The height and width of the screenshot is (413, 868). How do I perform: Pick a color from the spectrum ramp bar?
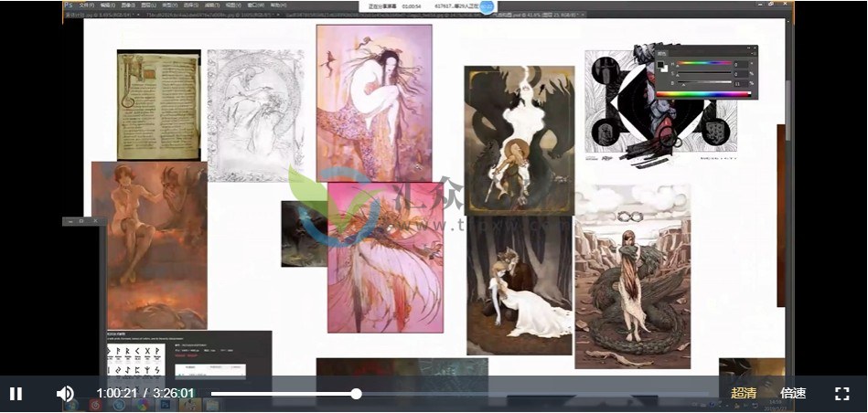(x=702, y=93)
